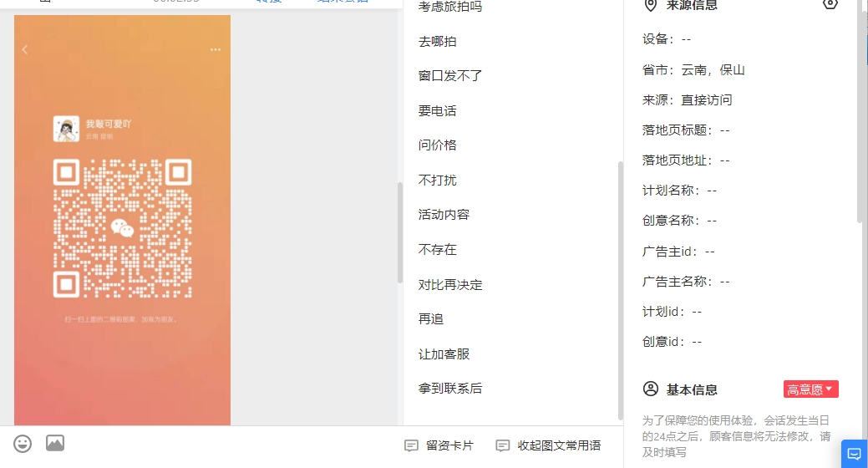Select quick phrase 让加客服
The image size is (868, 468).
(444, 354)
